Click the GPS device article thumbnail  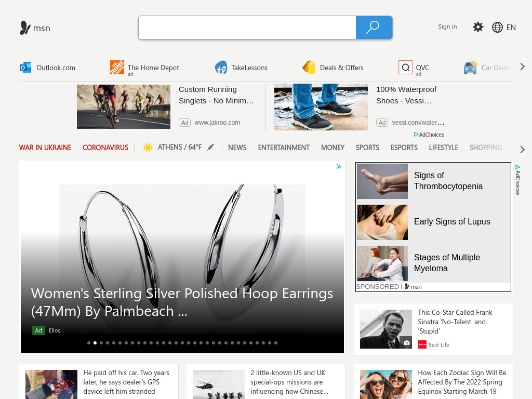(51, 384)
